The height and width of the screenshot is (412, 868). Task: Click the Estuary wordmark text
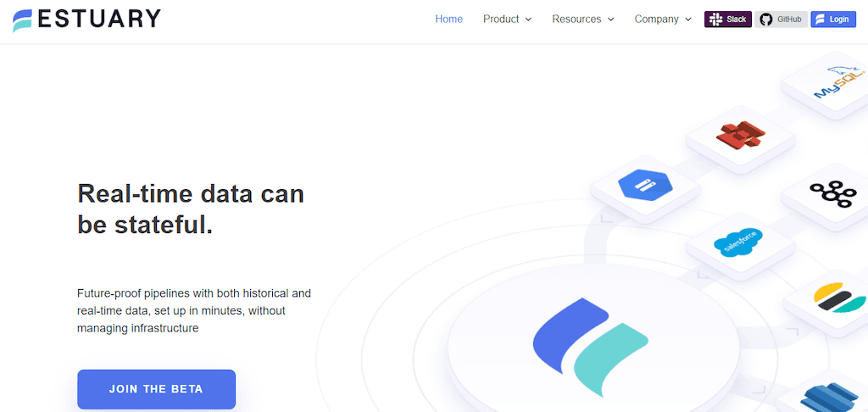tap(99, 19)
